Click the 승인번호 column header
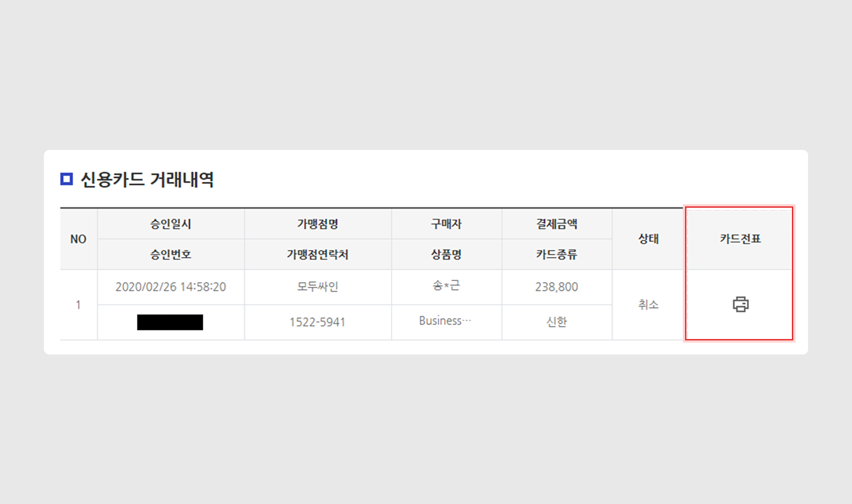 tap(170, 254)
